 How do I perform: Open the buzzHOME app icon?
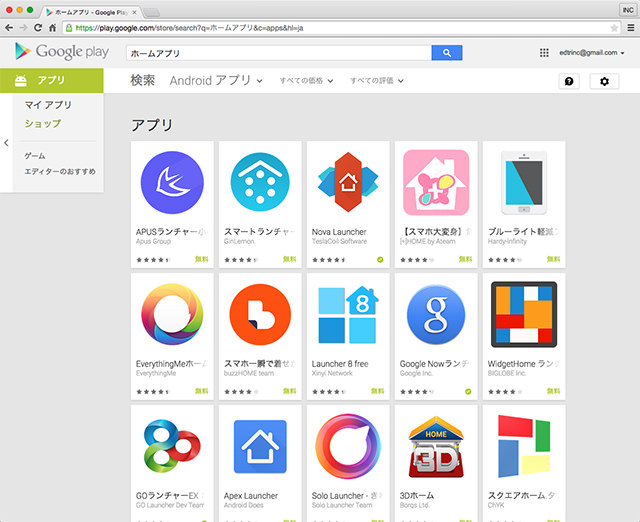[260, 314]
